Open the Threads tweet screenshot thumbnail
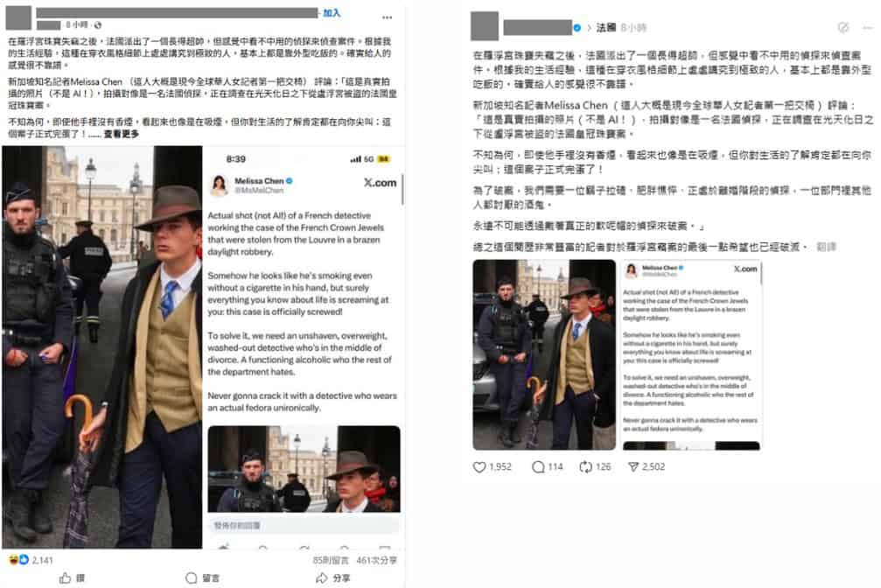Viewport: 881px width, 588px height. (x=691, y=354)
